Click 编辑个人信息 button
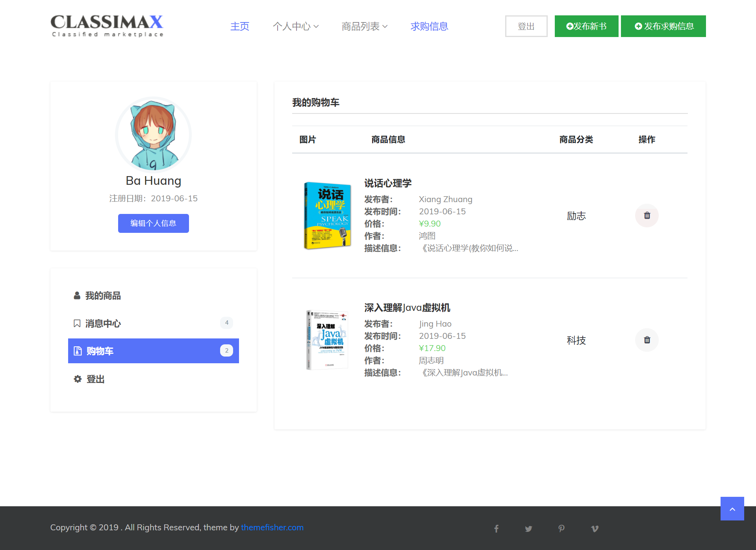 [x=153, y=223]
